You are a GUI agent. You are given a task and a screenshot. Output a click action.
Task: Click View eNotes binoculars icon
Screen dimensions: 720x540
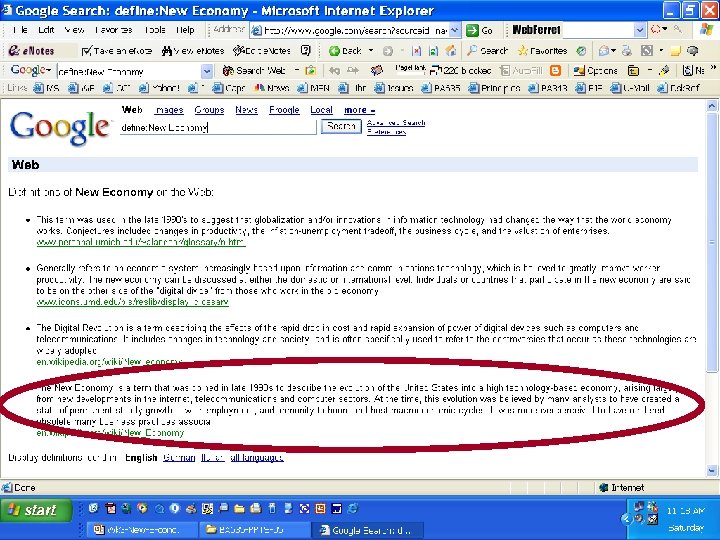(192, 51)
